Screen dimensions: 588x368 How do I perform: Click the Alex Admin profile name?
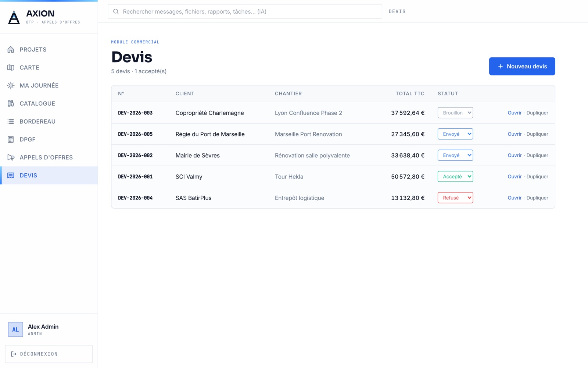coord(43,326)
